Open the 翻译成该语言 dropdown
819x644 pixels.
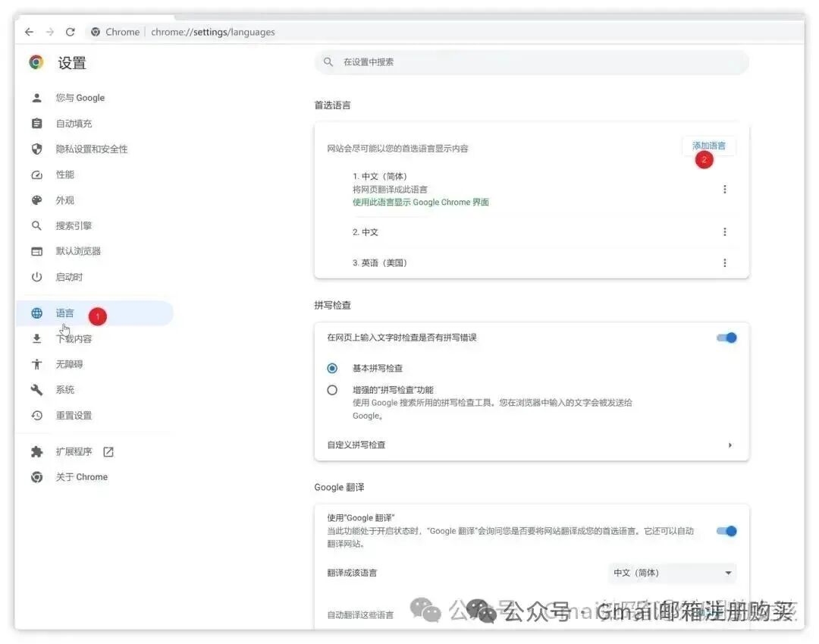(x=671, y=573)
